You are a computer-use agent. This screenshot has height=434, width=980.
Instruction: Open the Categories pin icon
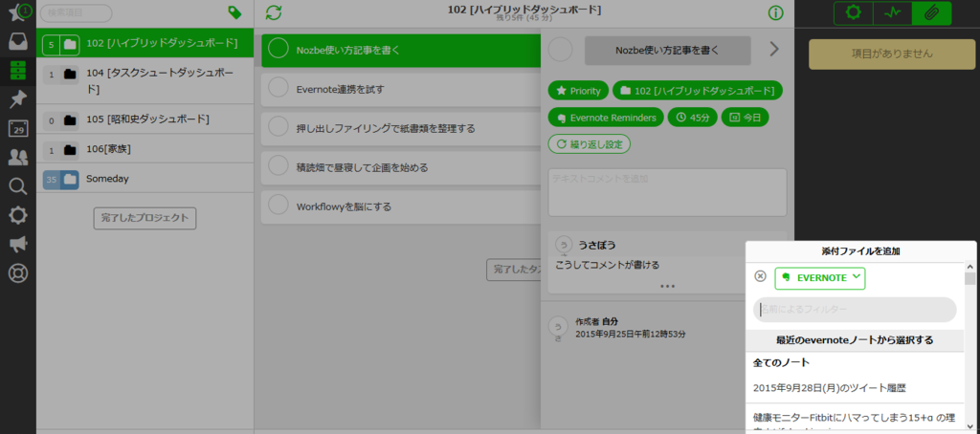click(x=18, y=100)
